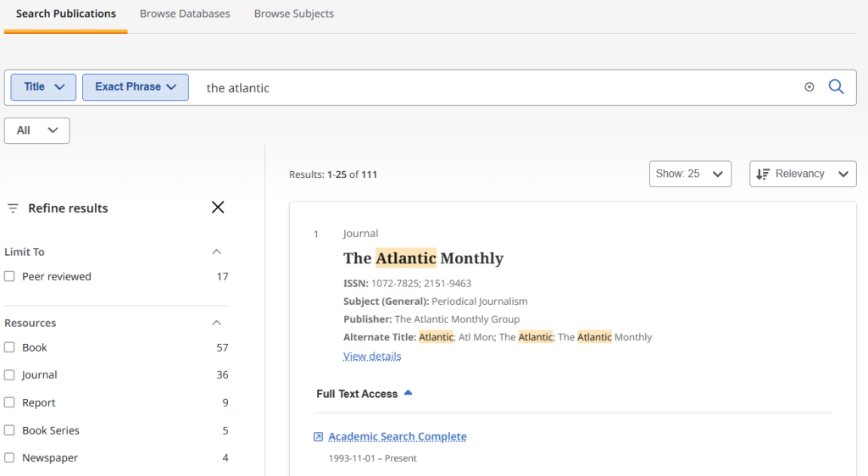Collapse the Limit To section
Image resolution: width=868 pixels, height=476 pixels.
tap(216, 252)
